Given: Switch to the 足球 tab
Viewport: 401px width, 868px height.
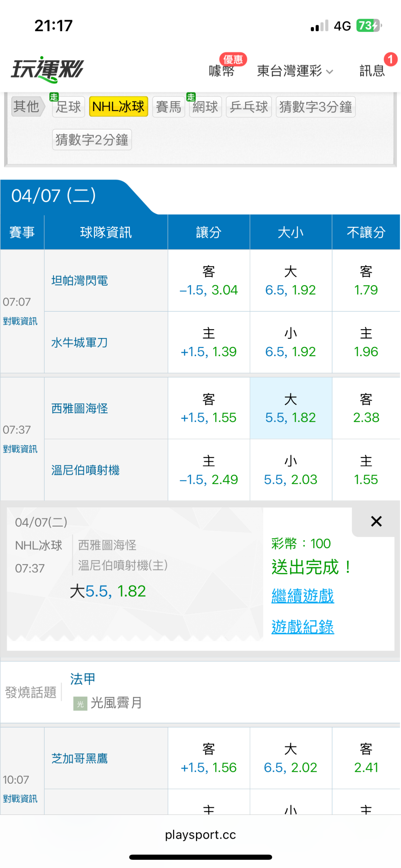Looking at the screenshot, I should tap(68, 107).
